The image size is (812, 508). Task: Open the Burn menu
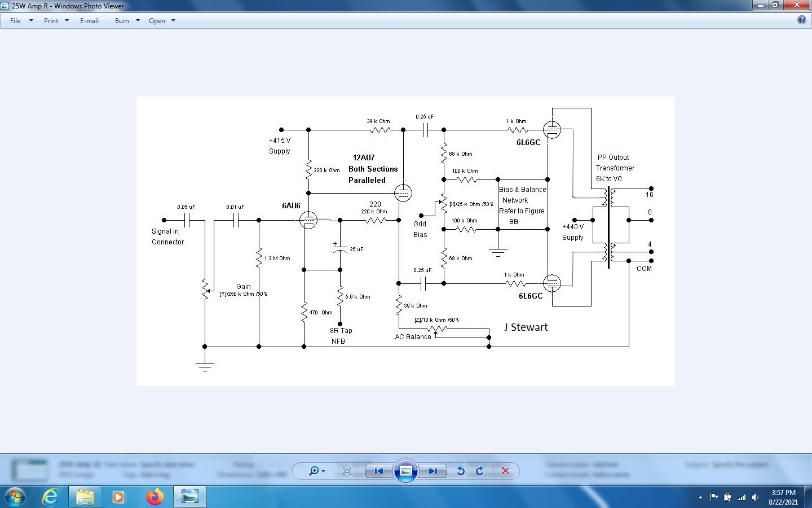(x=122, y=21)
